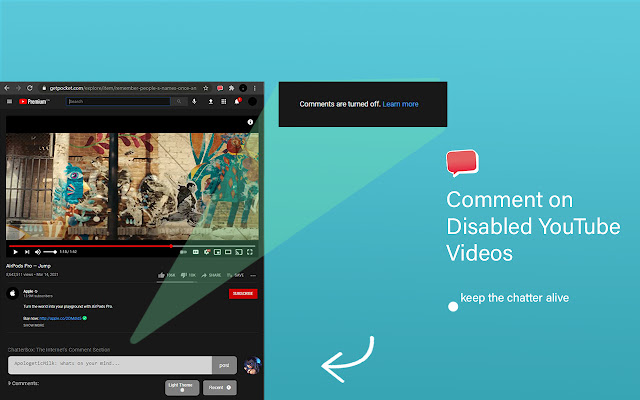640x400 pixels.
Task: Play the video with the play button
Action: [16, 252]
